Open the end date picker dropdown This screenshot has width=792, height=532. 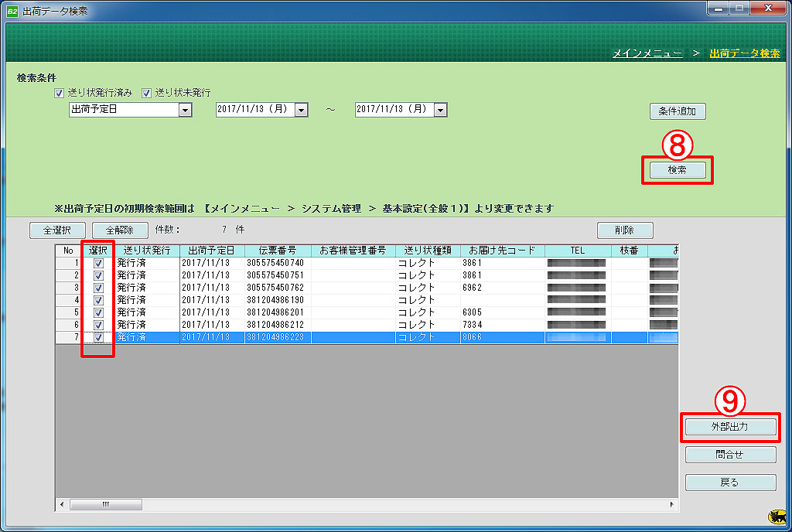pos(440,110)
